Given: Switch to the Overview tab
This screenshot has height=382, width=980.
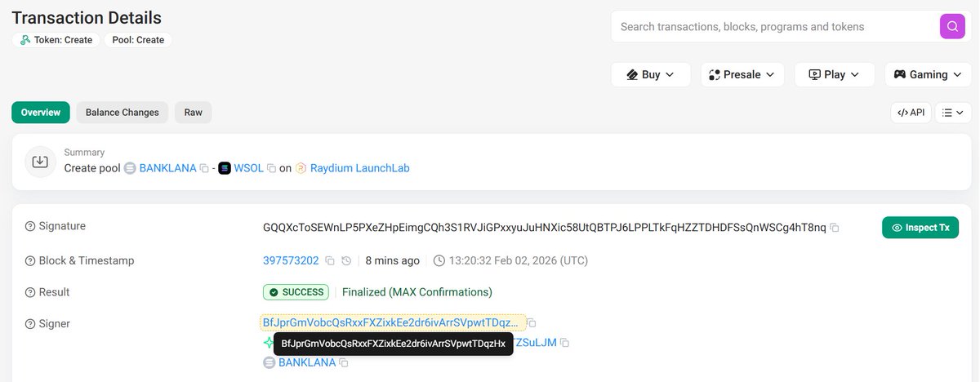Looking at the screenshot, I should point(41,113).
